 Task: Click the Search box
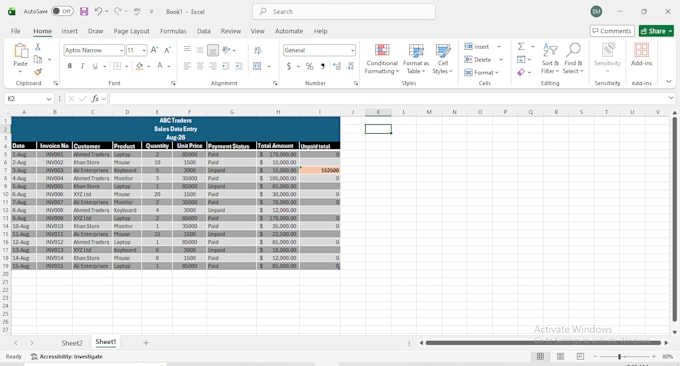click(344, 12)
